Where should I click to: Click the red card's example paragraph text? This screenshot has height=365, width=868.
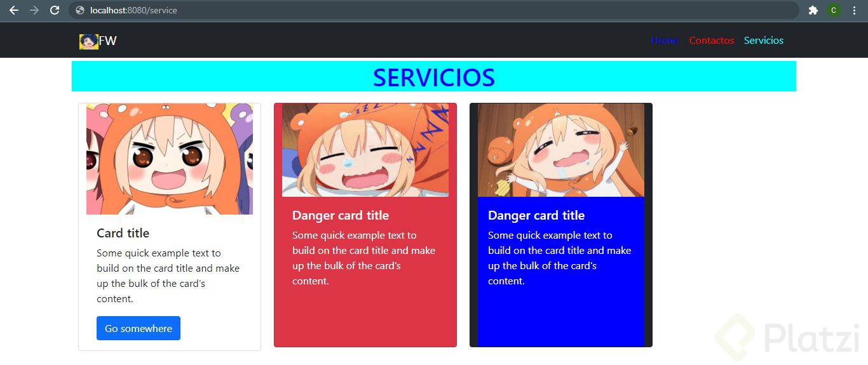coord(364,258)
